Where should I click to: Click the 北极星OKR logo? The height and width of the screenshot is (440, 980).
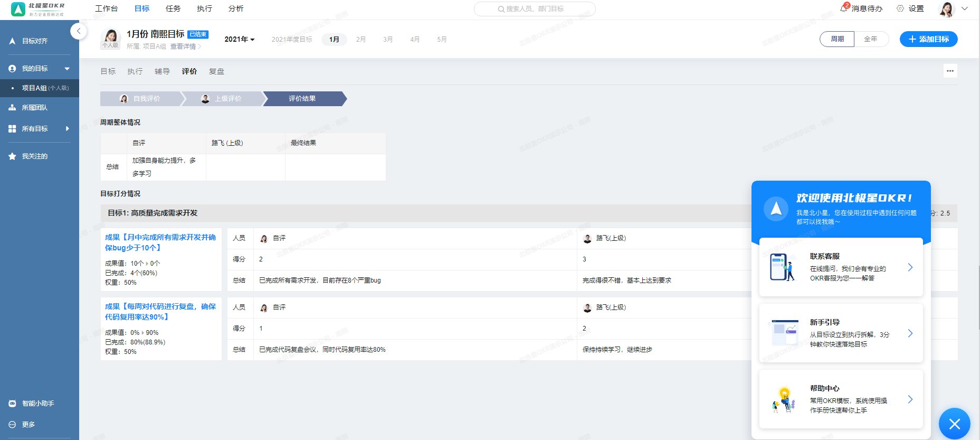38,9
